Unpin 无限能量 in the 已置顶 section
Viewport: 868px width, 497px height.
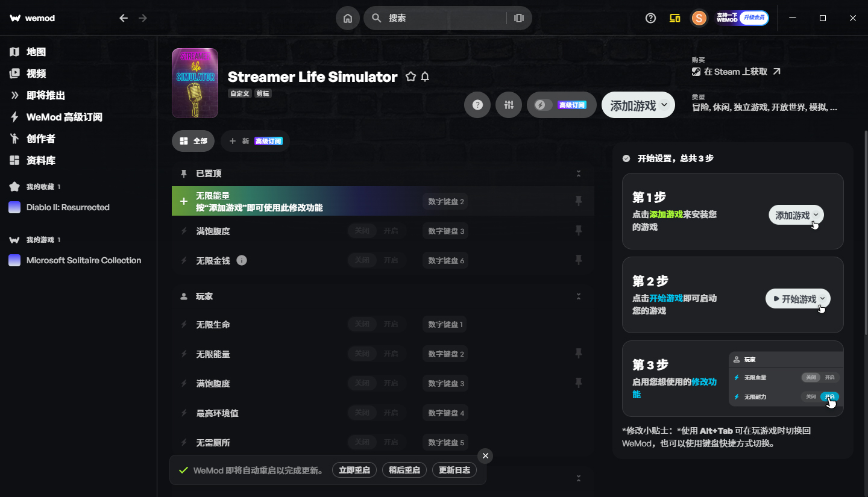click(579, 201)
